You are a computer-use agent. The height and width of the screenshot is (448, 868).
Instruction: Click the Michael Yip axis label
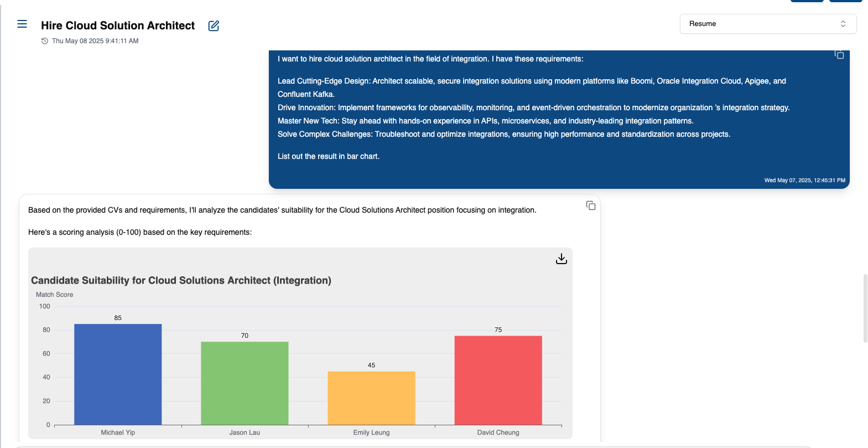click(x=118, y=432)
